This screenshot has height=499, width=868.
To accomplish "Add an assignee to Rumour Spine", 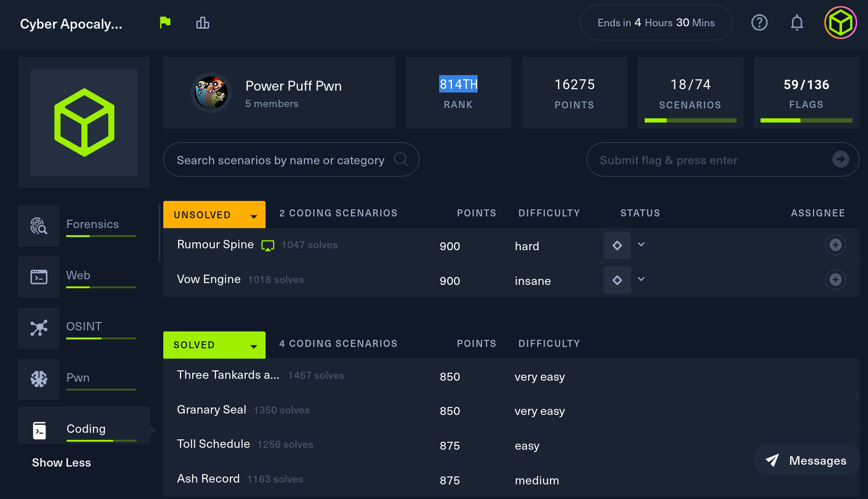I will click(x=835, y=245).
